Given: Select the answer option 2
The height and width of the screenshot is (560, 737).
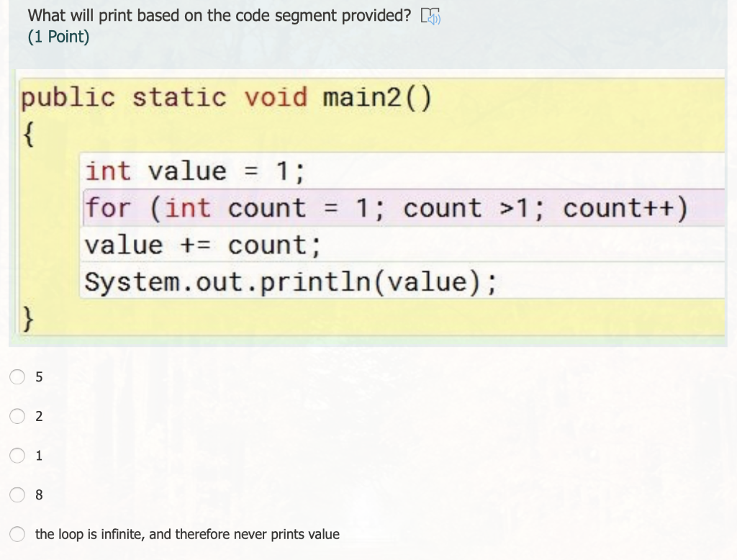Looking at the screenshot, I should (x=17, y=416).
